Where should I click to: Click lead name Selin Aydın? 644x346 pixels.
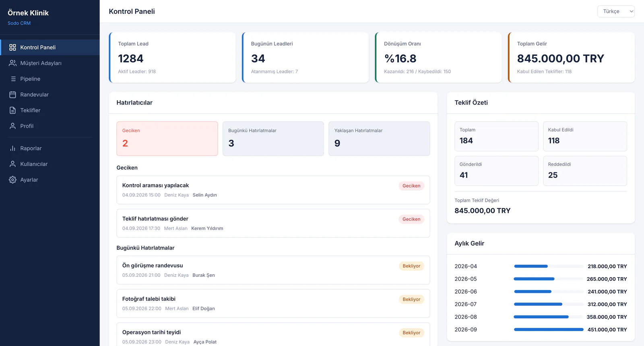(204, 195)
